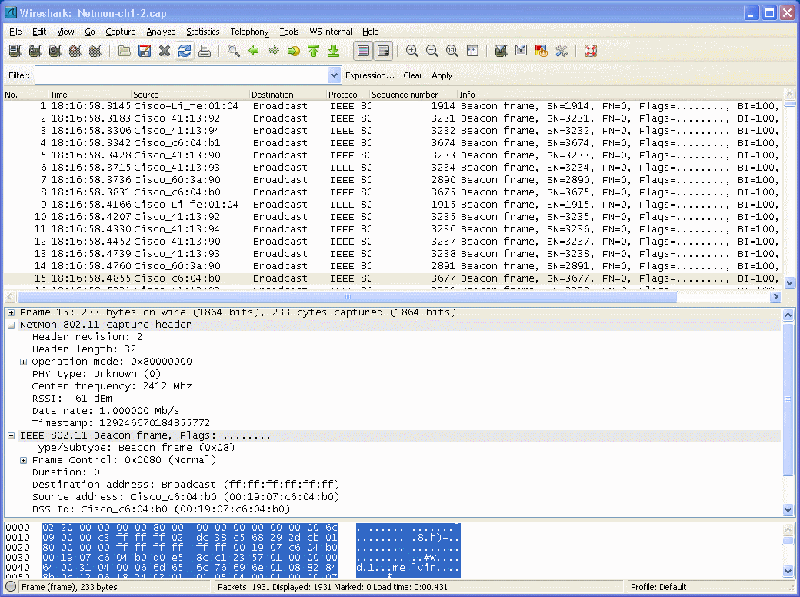Close this capture file
The image size is (800, 597).
click(164, 51)
